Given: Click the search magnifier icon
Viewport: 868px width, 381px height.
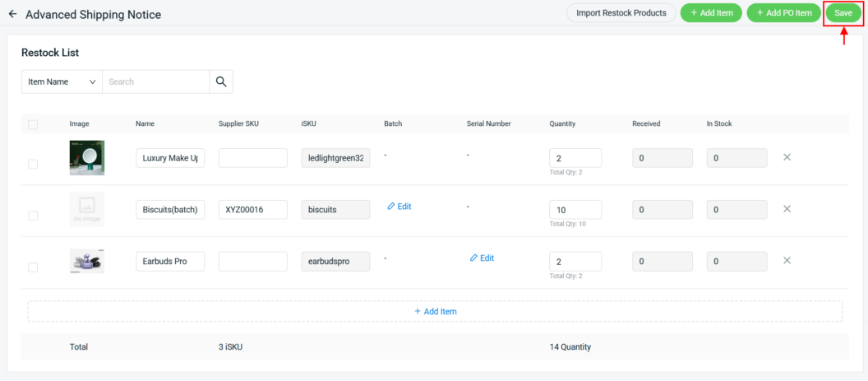Looking at the screenshot, I should coord(220,81).
